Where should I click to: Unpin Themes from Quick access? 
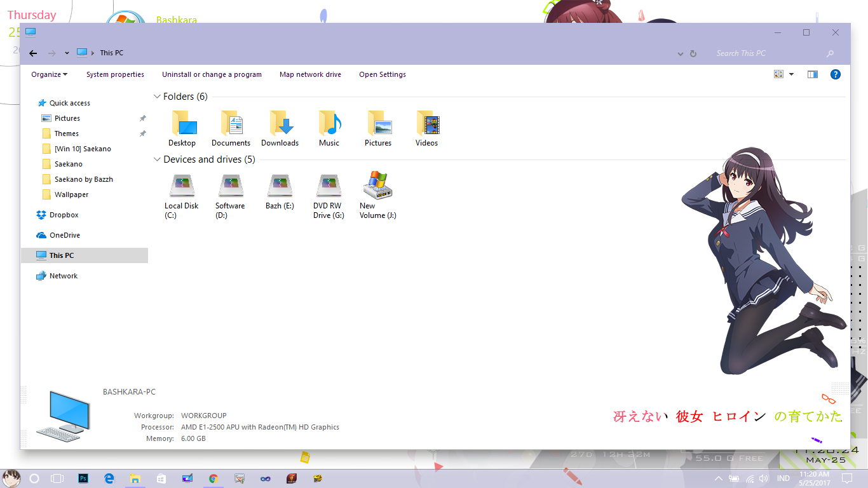(143, 133)
